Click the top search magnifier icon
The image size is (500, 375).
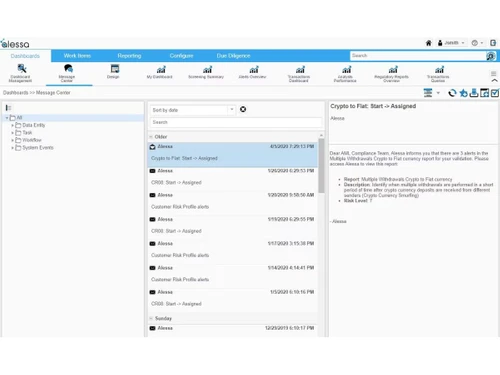(490, 56)
